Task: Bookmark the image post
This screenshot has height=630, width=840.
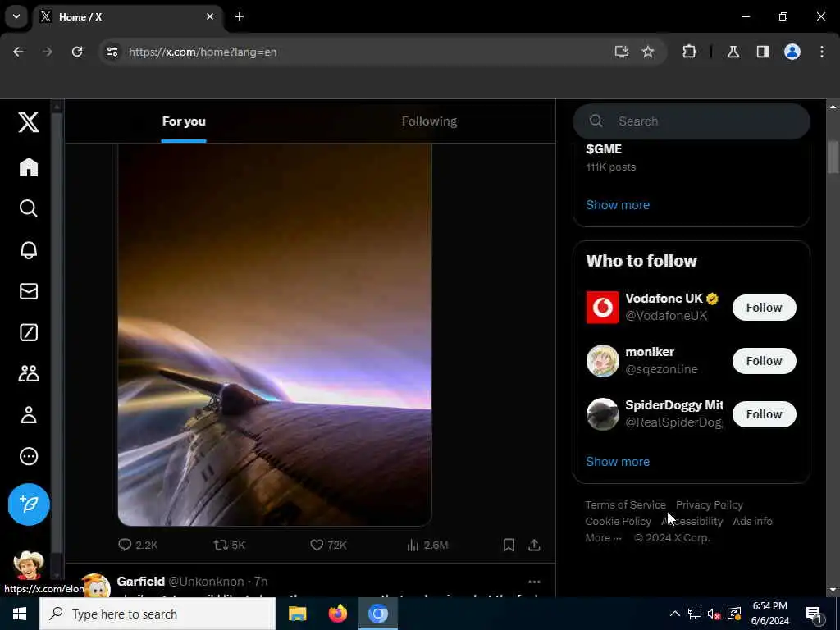Action: 509,545
